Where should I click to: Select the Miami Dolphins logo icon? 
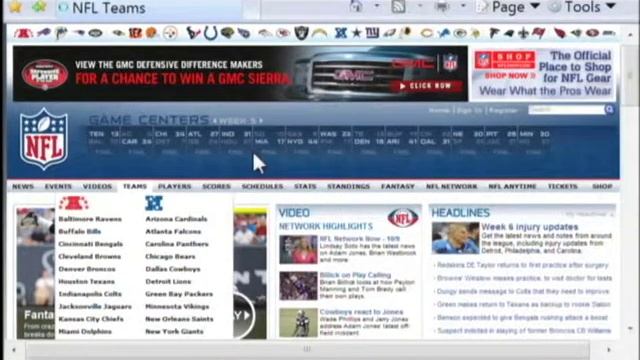(x=61, y=33)
